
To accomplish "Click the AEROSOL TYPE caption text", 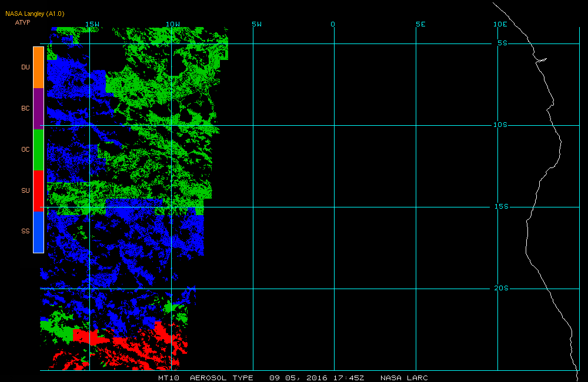I will pyautogui.click(x=222, y=378).
